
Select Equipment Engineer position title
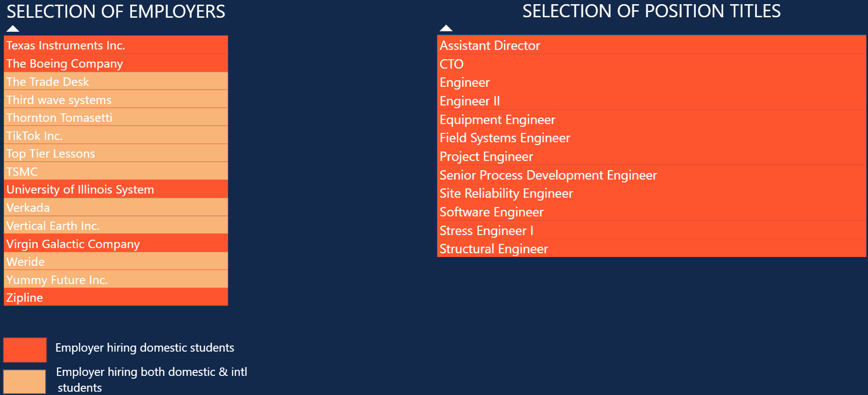tap(651, 119)
